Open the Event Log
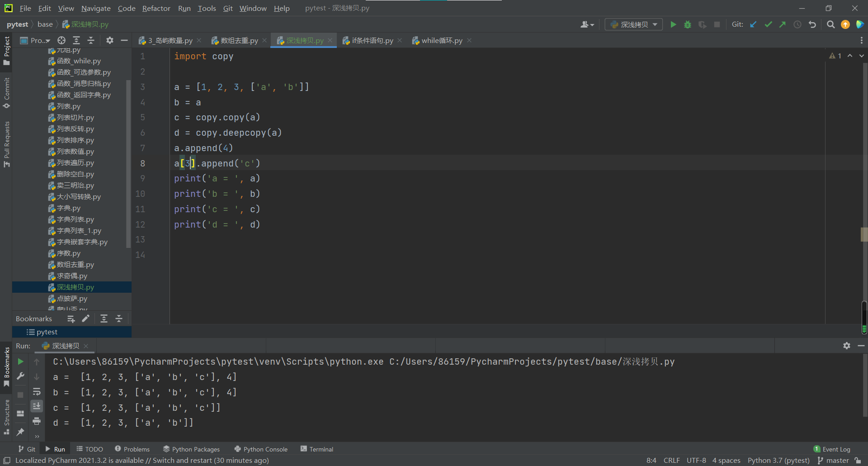Image resolution: width=868 pixels, height=466 pixels. 832,449
